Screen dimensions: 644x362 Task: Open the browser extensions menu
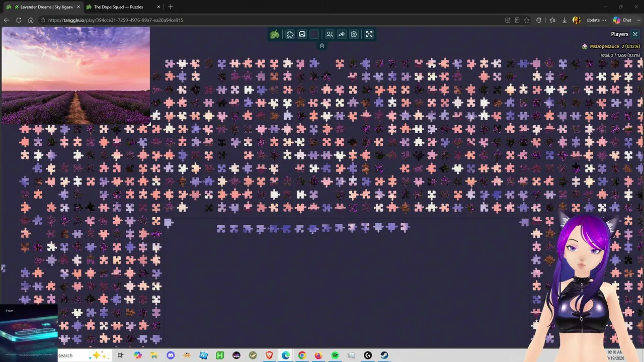[539, 20]
